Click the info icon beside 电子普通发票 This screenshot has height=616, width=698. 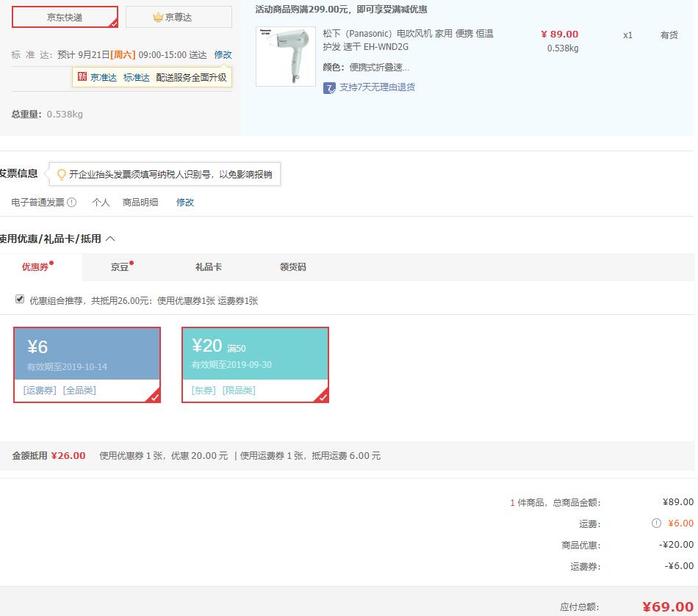click(72, 203)
